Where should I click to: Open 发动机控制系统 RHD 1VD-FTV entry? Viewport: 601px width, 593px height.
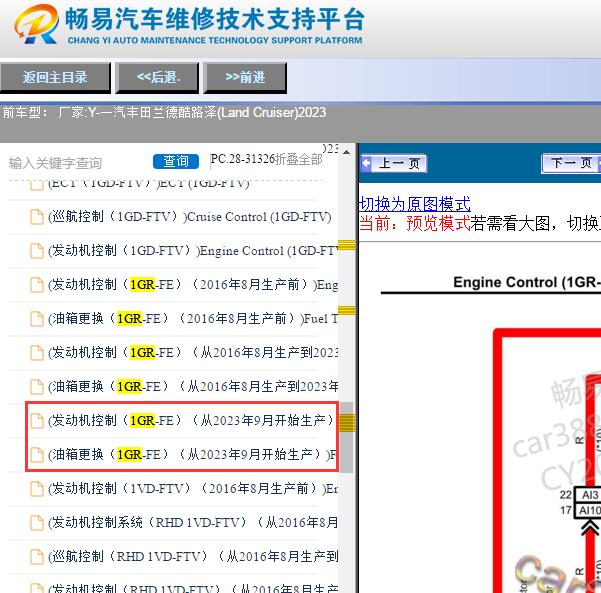[x=193, y=522]
